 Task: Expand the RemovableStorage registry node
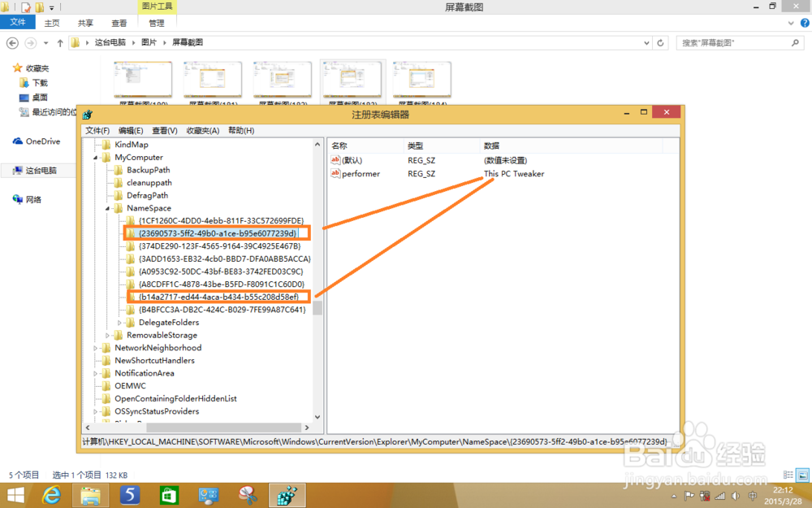point(106,335)
